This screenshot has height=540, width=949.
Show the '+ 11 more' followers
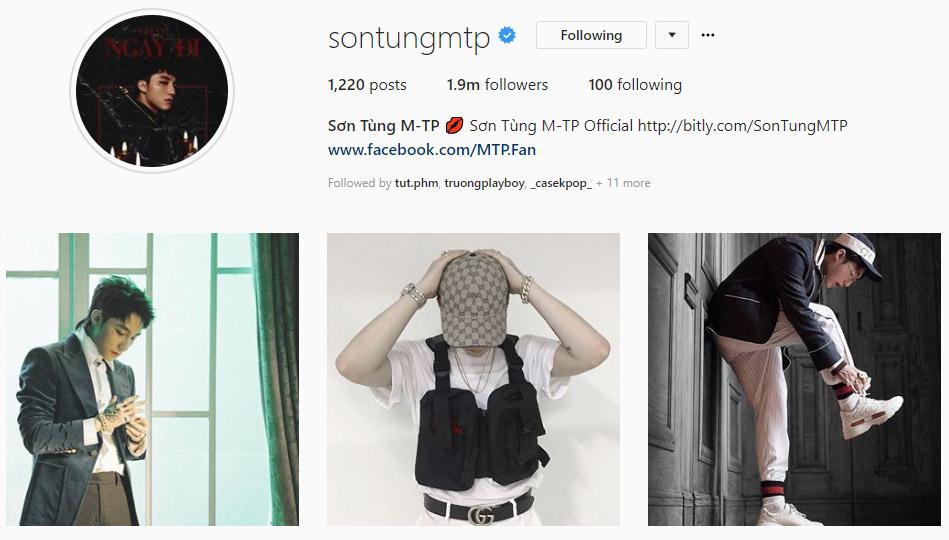[623, 183]
